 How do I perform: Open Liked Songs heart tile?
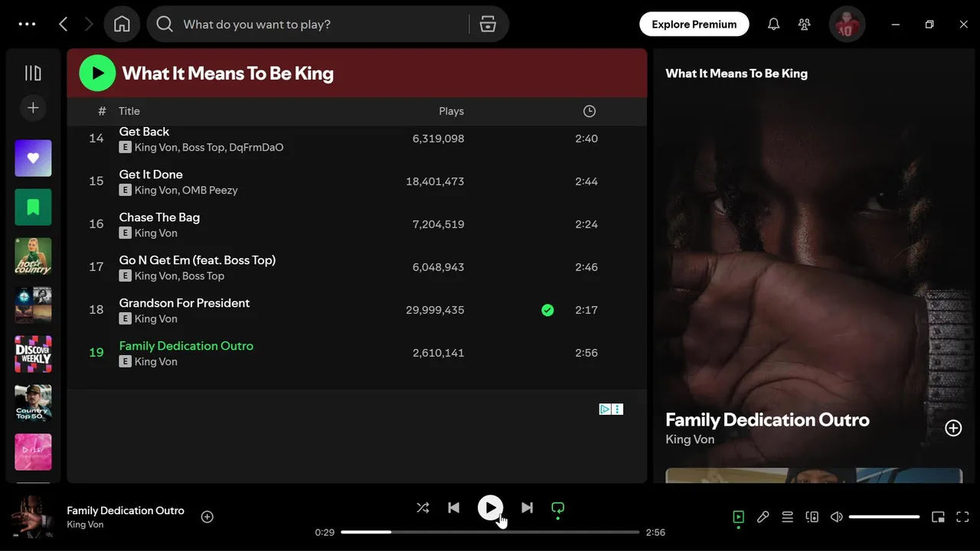33,158
